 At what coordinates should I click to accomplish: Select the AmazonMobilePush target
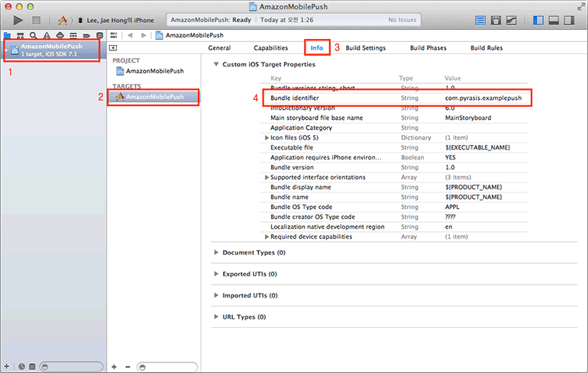coord(154,98)
